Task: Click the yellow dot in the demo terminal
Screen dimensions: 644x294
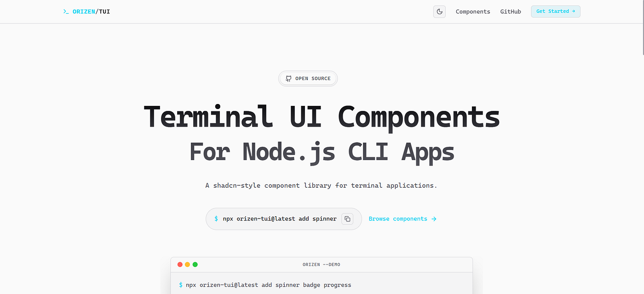Action: [x=187, y=265]
